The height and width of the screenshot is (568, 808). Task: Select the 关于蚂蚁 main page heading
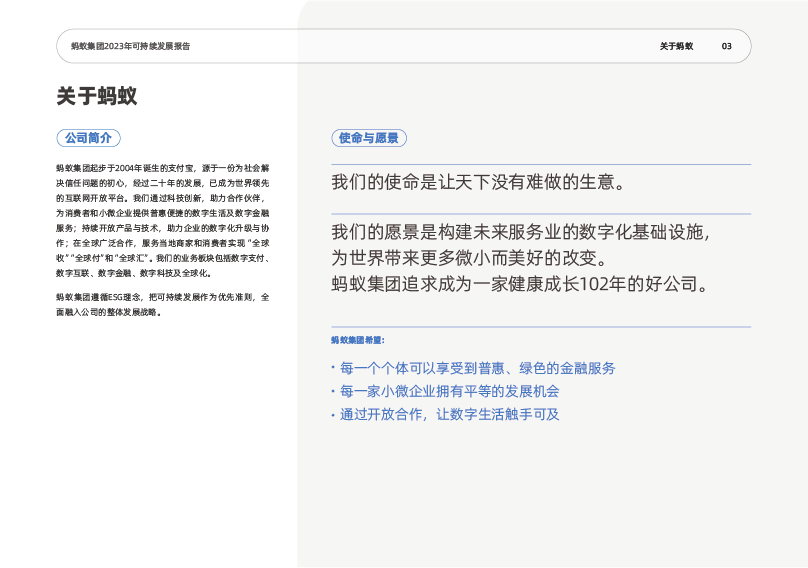click(97, 97)
